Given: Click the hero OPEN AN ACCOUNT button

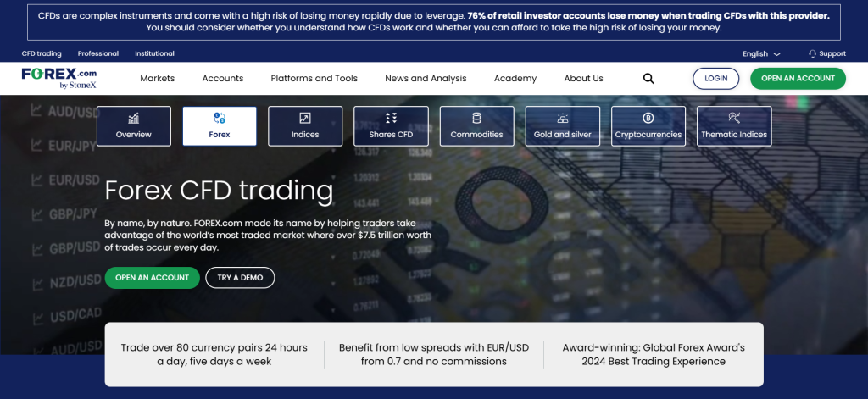Looking at the screenshot, I should tap(153, 278).
